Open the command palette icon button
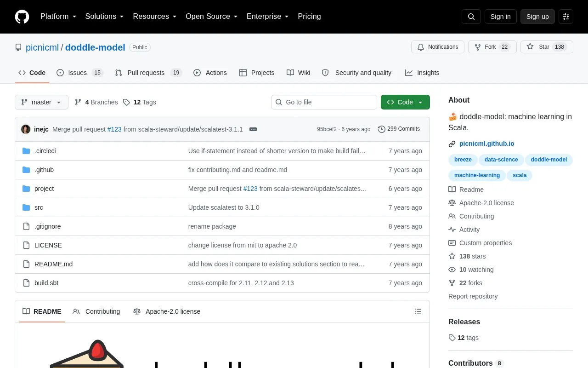 click(x=566, y=17)
